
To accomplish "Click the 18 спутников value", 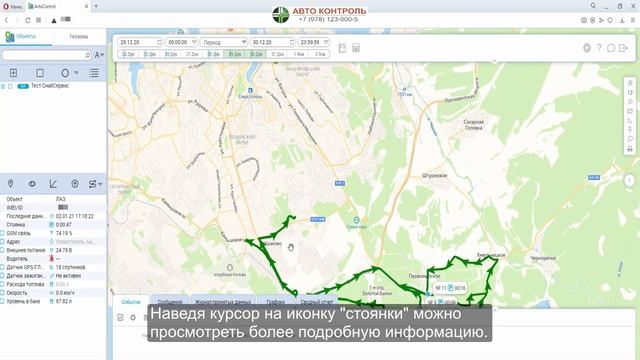I will (70, 267).
